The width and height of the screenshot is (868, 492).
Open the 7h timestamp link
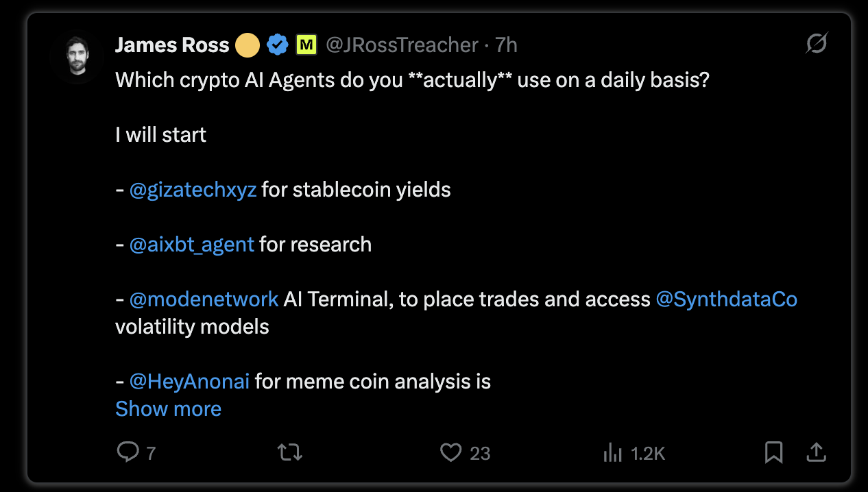point(506,45)
